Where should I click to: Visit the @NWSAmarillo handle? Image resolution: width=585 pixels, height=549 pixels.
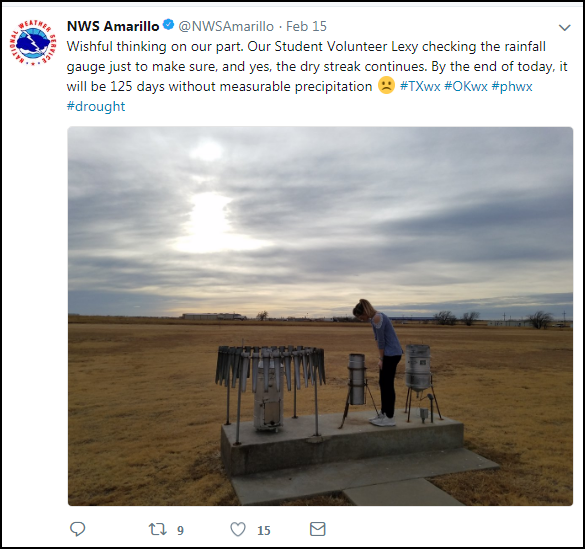coord(226,26)
